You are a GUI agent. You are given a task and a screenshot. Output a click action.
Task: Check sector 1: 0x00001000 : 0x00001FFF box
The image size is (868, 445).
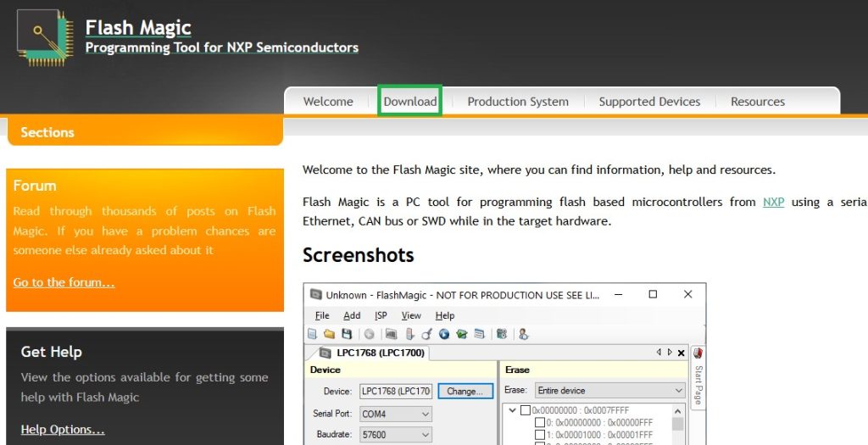[x=540, y=435]
